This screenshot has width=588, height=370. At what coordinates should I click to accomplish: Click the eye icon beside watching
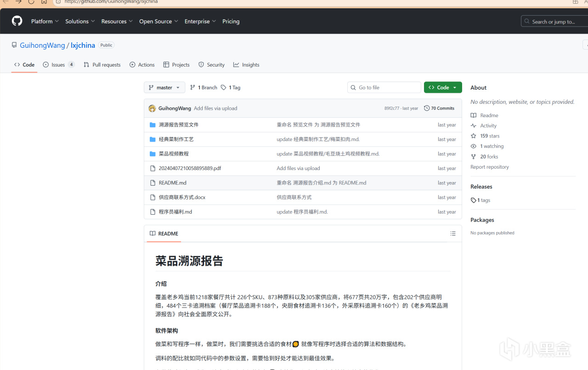pyautogui.click(x=474, y=146)
